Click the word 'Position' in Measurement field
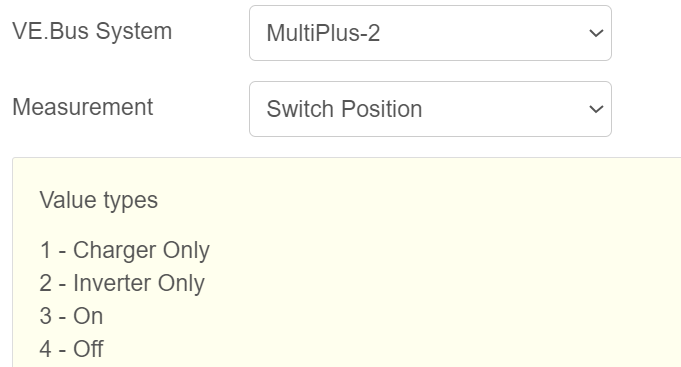 click(x=381, y=109)
